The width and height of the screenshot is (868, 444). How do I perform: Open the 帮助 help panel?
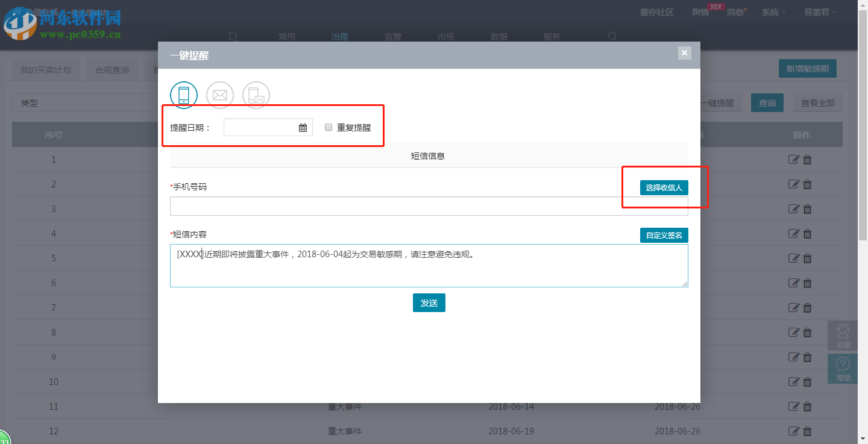(842, 369)
